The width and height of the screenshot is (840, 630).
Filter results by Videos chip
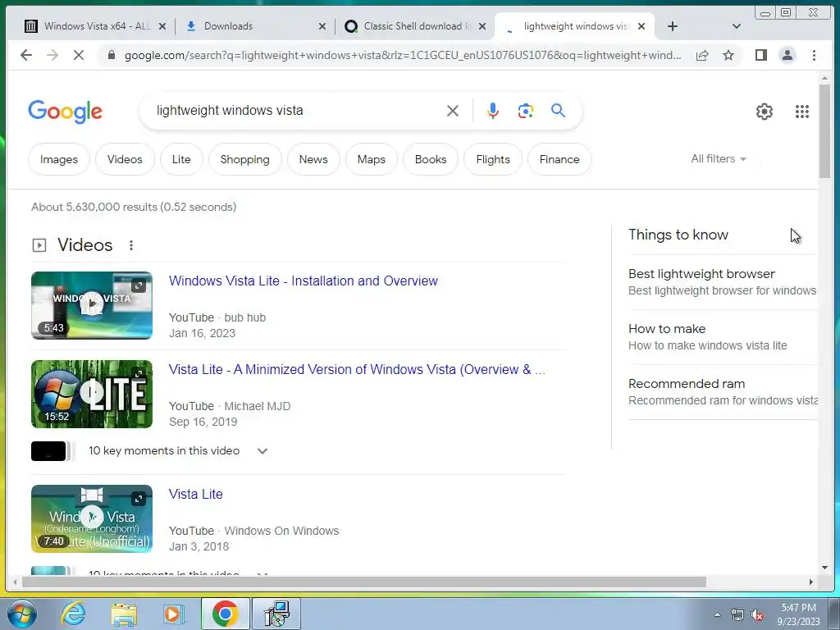click(125, 160)
